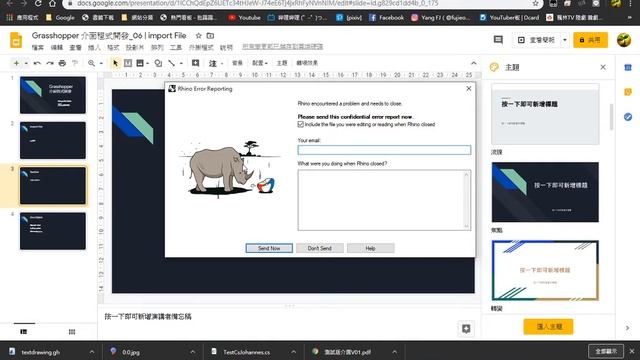Select the paint format icon
The width and height of the screenshot is (640, 360).
(75, 63)
